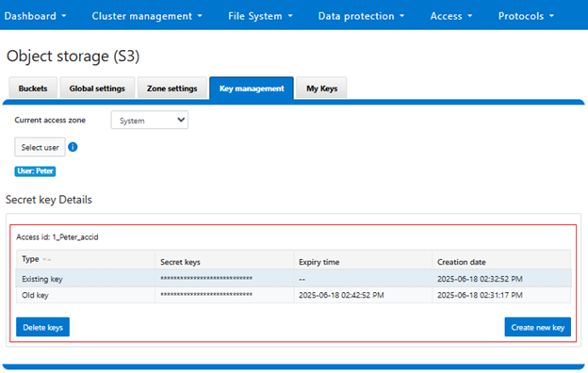This screenshot has width=588, height=373.
Task: Expand the Cluster management menu
Action: pyautogui.click(x=147, y=16)
